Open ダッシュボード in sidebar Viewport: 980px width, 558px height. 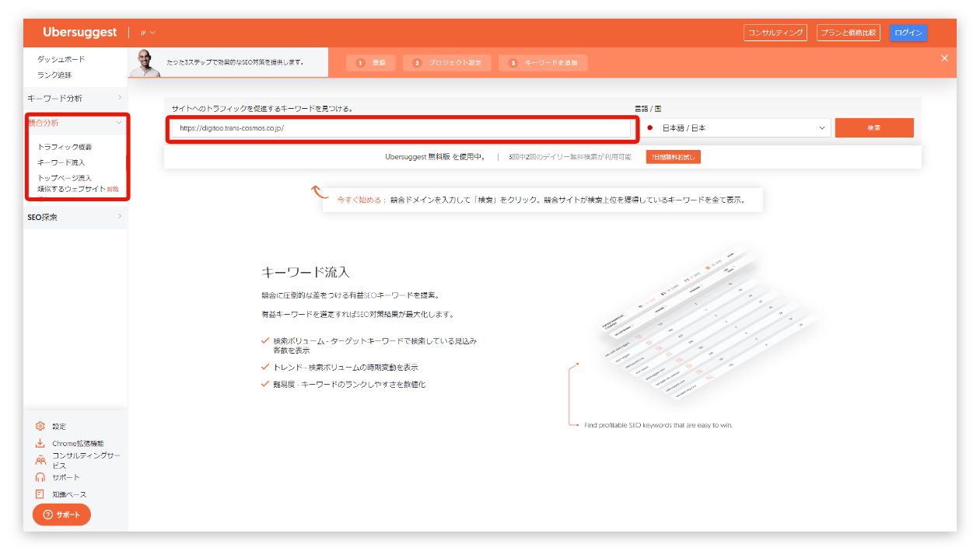coord(61,59)
